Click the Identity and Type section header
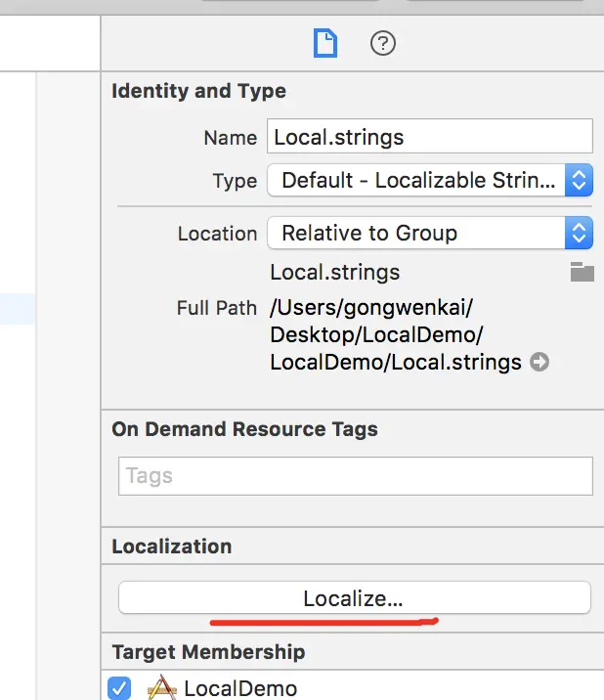Image resolution: width=604 pixels, height=700 pixels. pos(199,91)
